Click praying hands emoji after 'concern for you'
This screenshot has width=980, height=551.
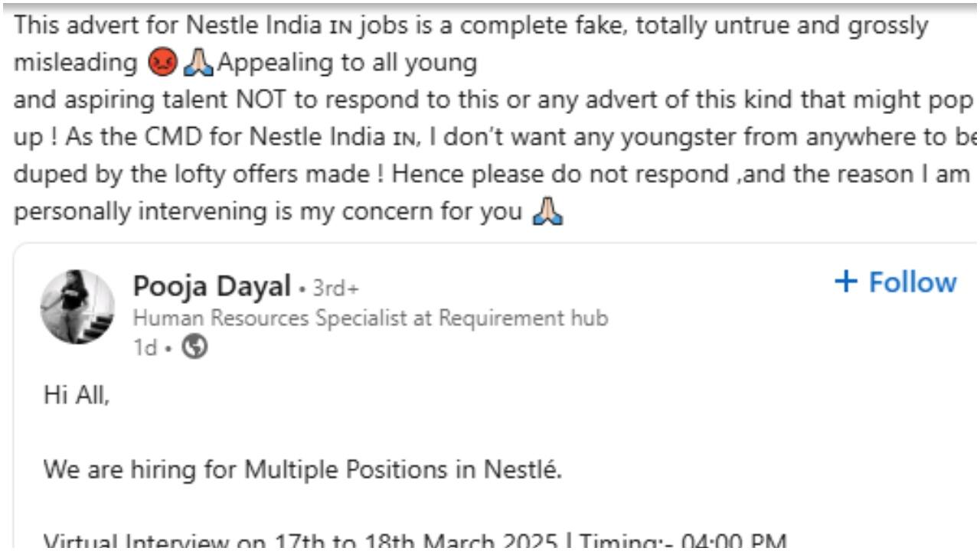(x=547, y=211)
